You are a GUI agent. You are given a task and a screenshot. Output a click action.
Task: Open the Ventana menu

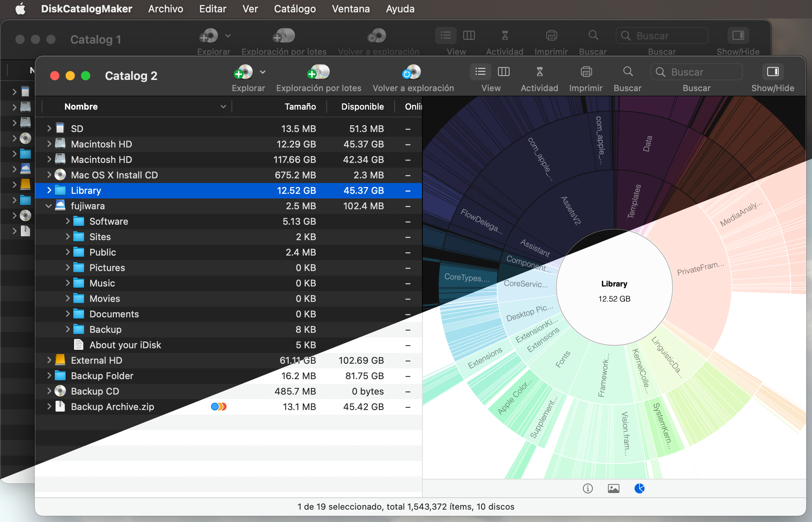point(351,8)
